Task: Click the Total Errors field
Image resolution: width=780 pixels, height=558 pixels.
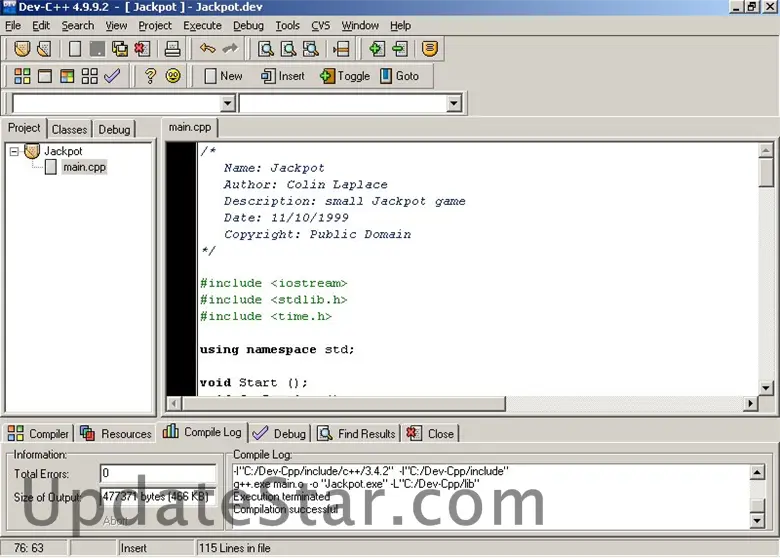Action: [x=158, y=473]
